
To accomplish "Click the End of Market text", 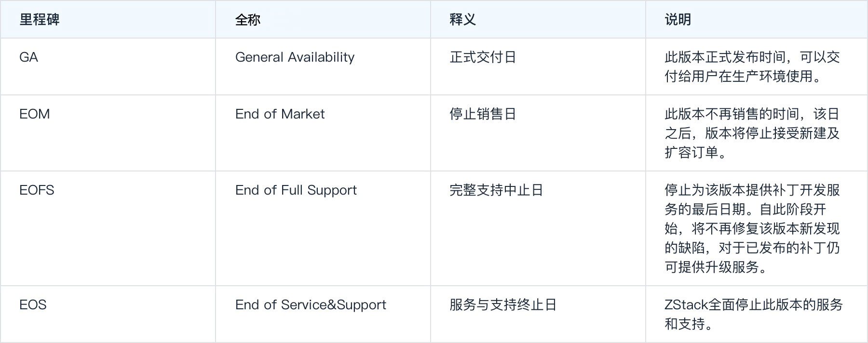I will click(280, 114).
